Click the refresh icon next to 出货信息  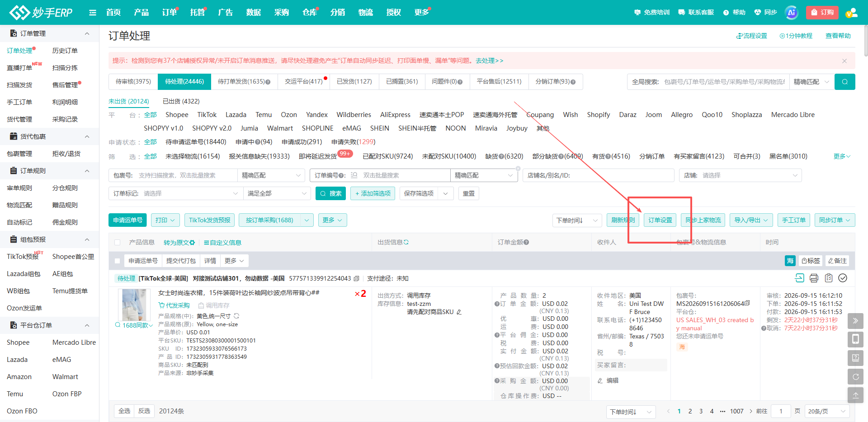406,242
